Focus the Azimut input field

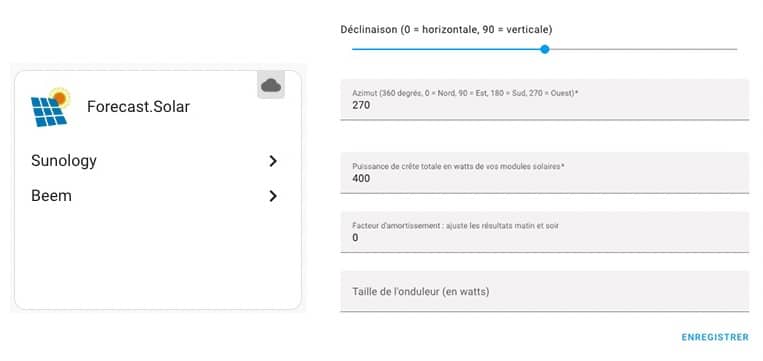[545, 99]
